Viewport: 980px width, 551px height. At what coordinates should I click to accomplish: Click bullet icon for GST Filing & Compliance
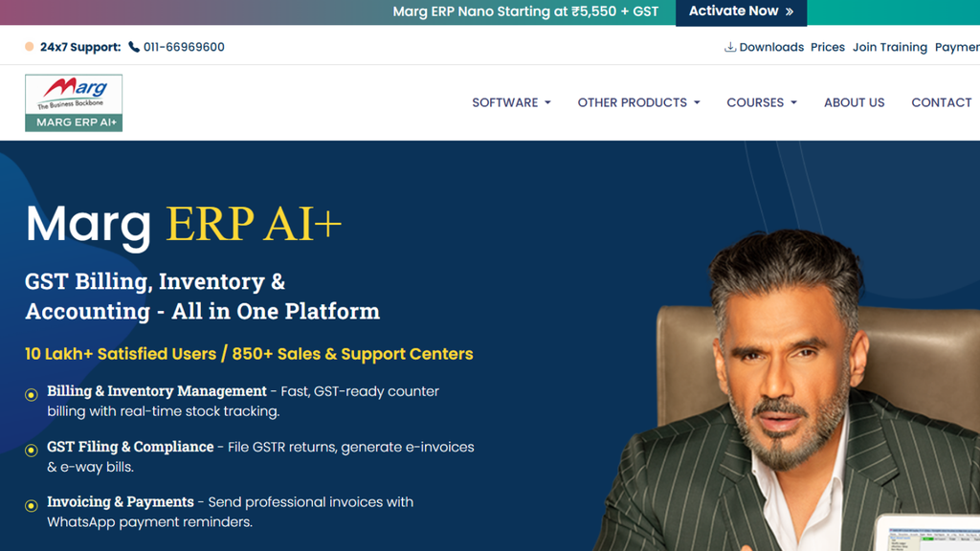(32, 451)
